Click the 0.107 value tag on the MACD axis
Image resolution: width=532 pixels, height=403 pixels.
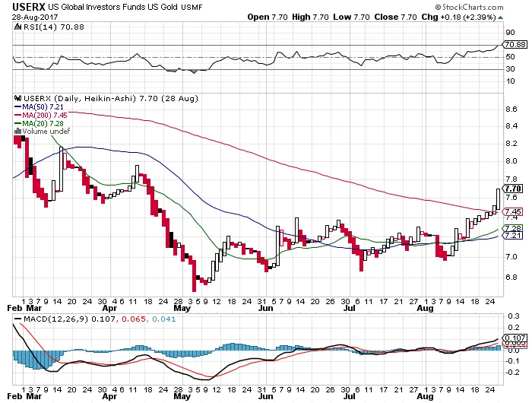(515, 338)
